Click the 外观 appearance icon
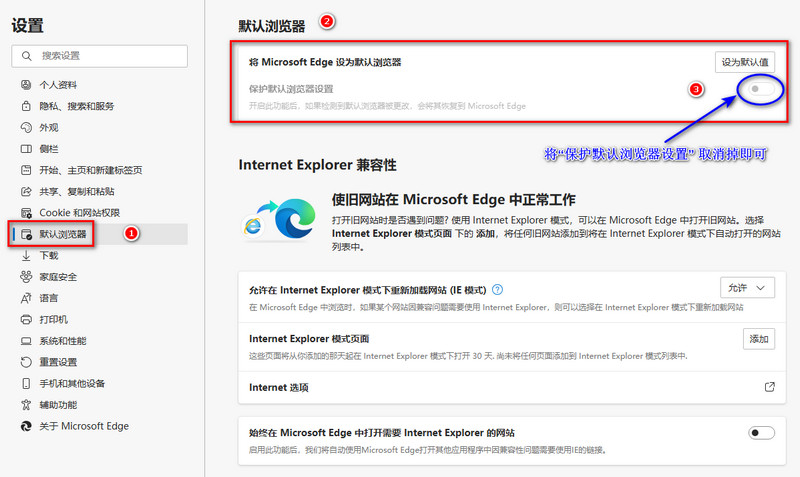Viewport: 800px width, 477px height. [x=26, y=128]
